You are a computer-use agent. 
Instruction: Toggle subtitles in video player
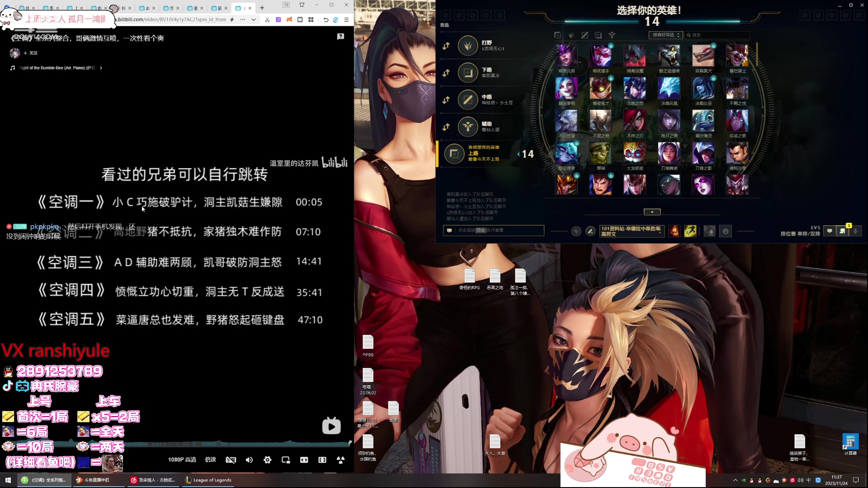click(x=231, y=460)
